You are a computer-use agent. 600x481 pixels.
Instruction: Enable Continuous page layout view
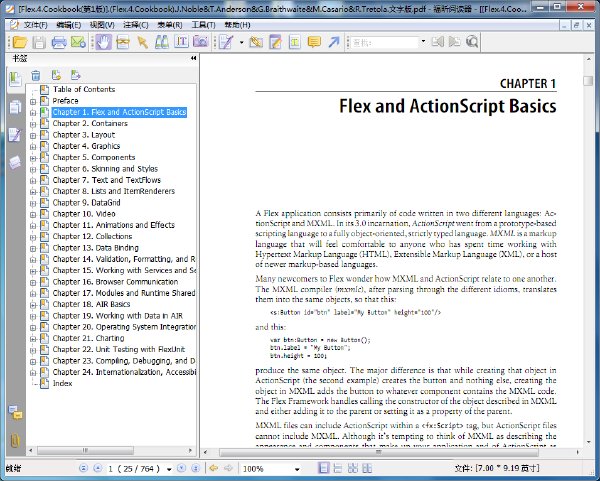click(x=338, y=468)
